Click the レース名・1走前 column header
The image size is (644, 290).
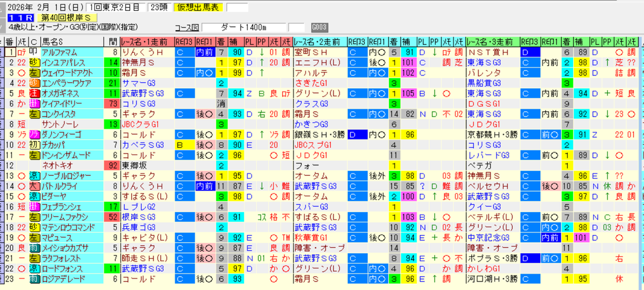coord(147,42)
